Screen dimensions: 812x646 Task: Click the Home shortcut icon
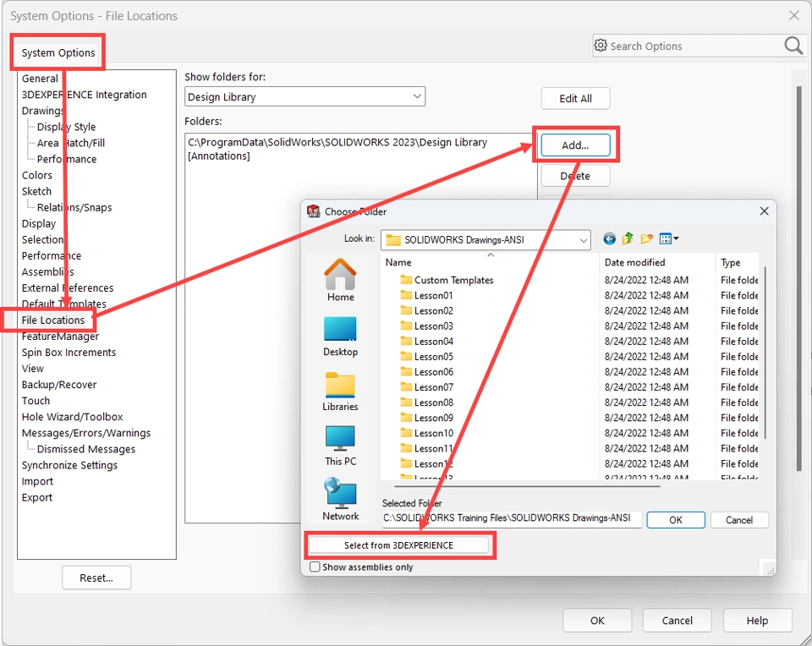[340, 274]
